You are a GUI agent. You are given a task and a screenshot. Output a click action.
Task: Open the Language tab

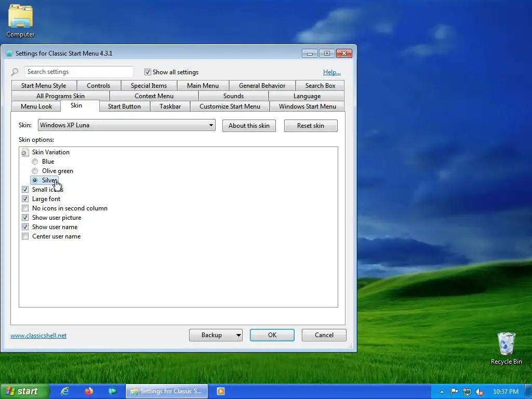click(x=307, y=96)
